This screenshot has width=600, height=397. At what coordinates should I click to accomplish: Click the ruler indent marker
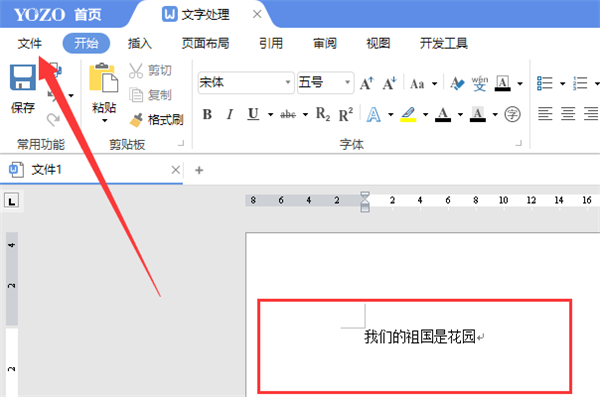point(365,202)
